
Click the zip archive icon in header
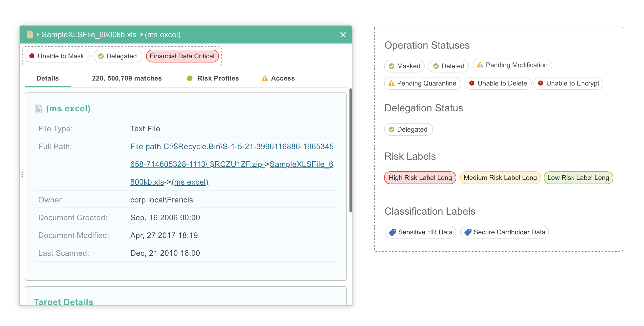click(x=30, y=34)
